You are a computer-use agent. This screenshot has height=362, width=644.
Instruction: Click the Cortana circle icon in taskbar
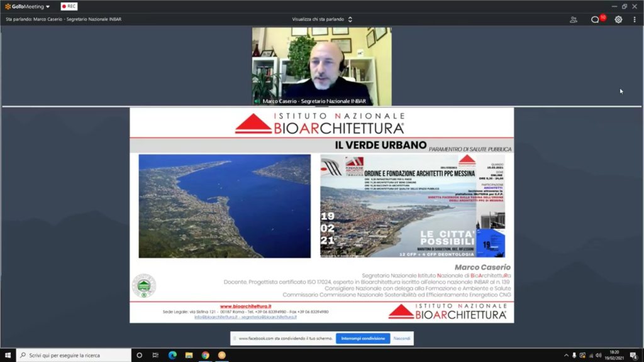pyautogui.click(x=140, y=355)
